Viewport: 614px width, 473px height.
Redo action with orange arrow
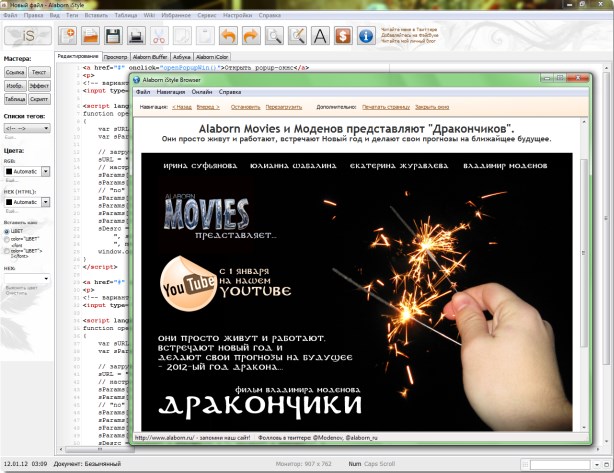point(251,36)
